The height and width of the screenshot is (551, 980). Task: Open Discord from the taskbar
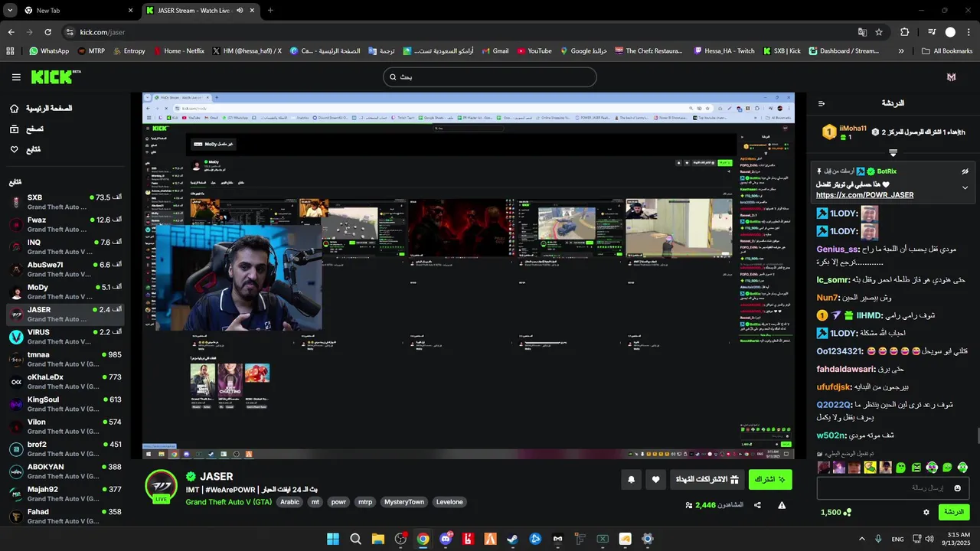click(446, 539)
